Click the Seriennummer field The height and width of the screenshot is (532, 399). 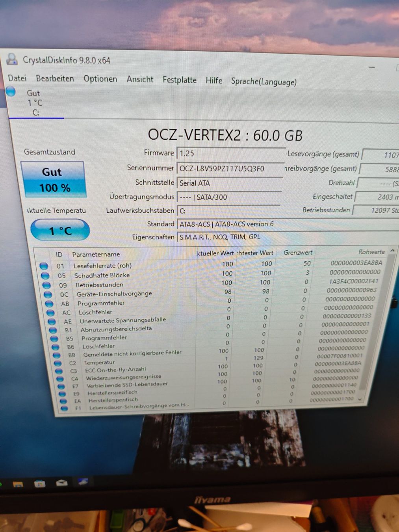coord(230,168)
